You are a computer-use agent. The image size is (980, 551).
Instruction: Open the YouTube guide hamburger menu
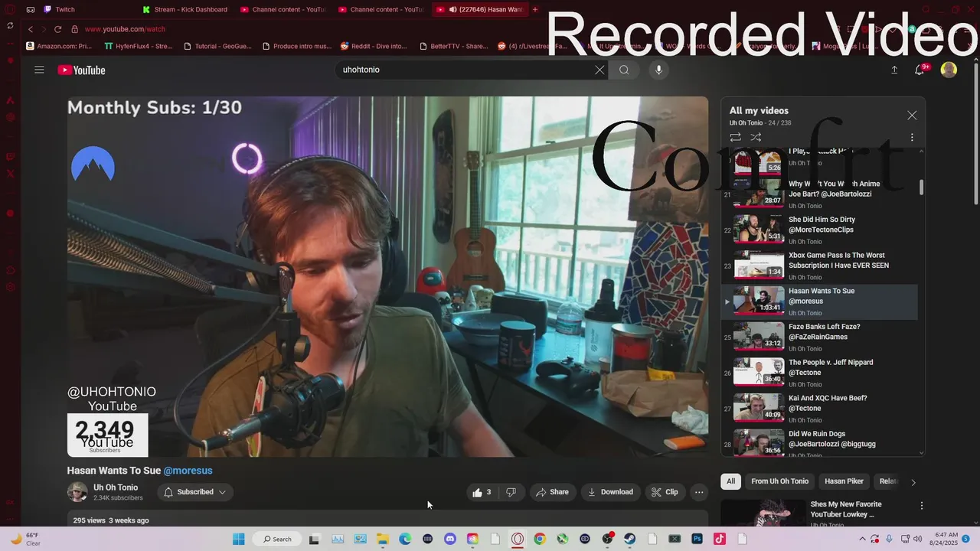(x=39, y=70)
